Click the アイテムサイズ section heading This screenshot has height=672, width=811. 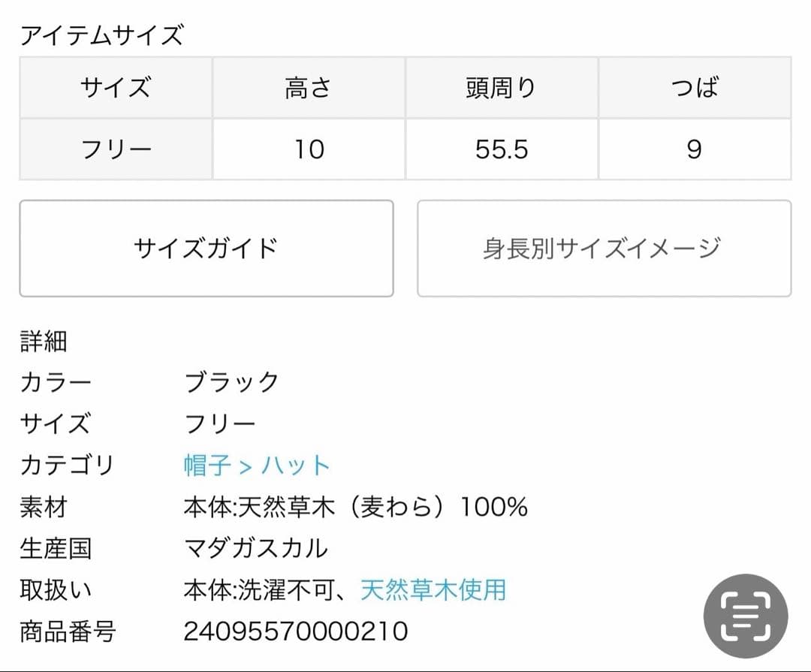pyautogui.click(x=101, y=35)
